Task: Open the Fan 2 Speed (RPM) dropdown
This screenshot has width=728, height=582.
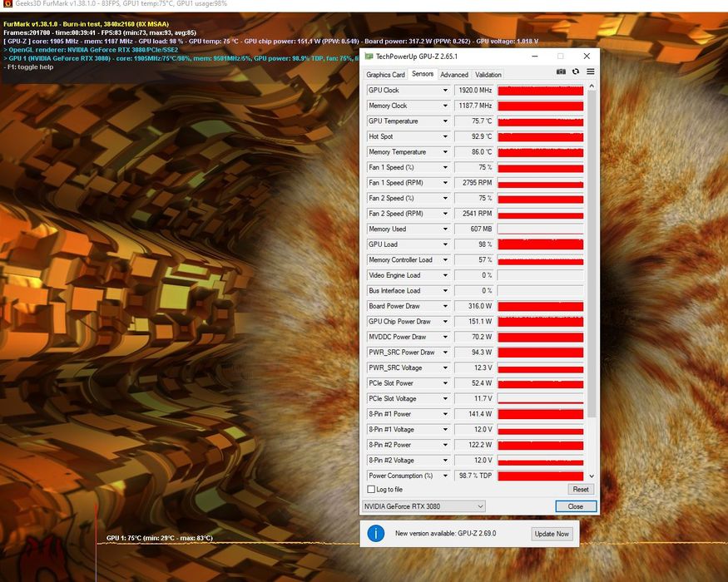Action: (x=445, y=214)
